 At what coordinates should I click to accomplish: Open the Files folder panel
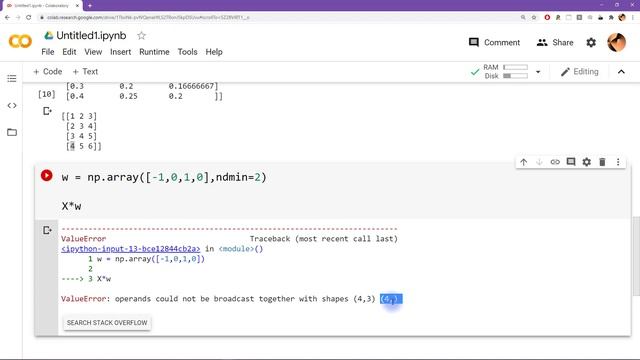tap(12, 132)
